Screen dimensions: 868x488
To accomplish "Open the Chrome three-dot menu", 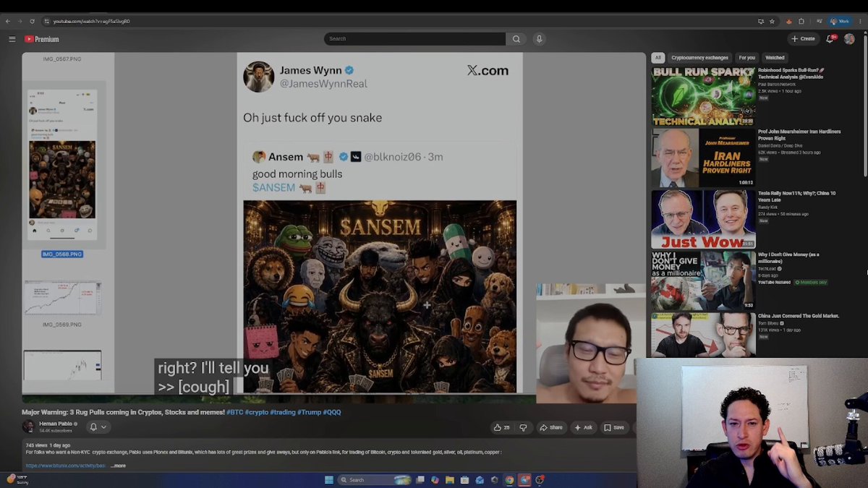I will [861, 21].
